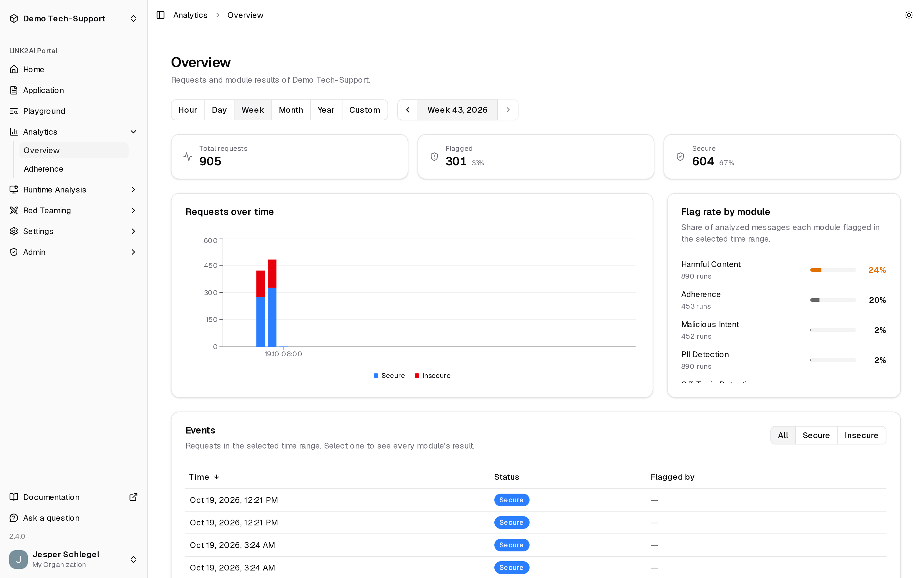Click the Analytics bar chart icon
Screen dimensions: 924x578
click(14, 131)
